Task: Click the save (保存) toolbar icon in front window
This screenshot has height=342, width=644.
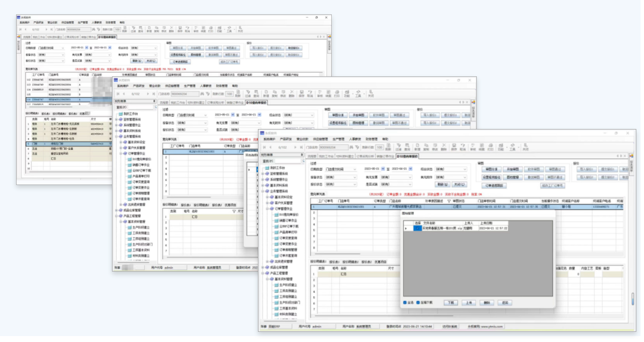Action: 454,147
